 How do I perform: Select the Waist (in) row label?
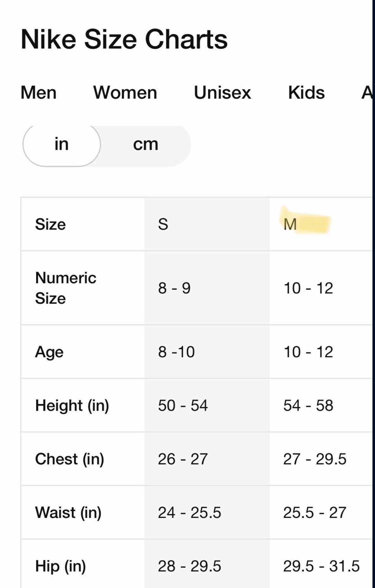pyautogui.click(x=68, y=513)
